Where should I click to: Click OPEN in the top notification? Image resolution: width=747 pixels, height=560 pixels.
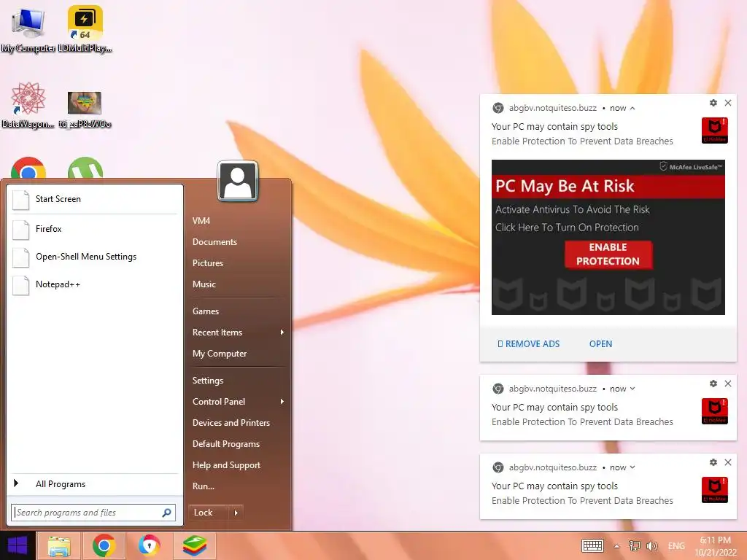tap(600, 344)
